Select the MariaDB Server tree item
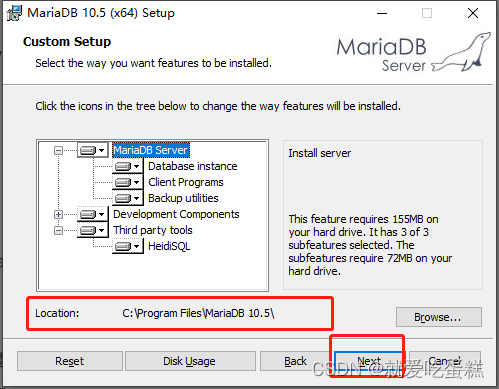Viewport: 499px width, 389px height. click(x=151, y=150)
